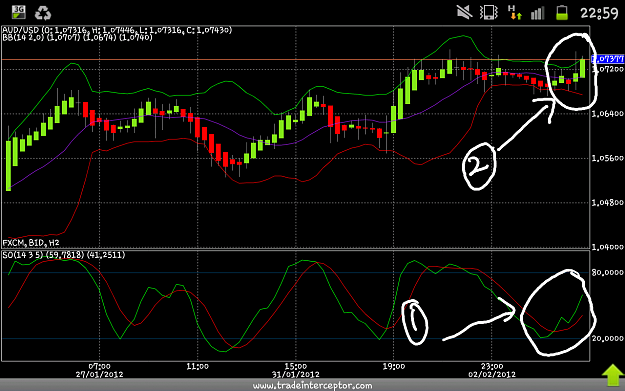Tap the 19:00 time axis label
Screen dimensions: 625x391
(393, 366)
